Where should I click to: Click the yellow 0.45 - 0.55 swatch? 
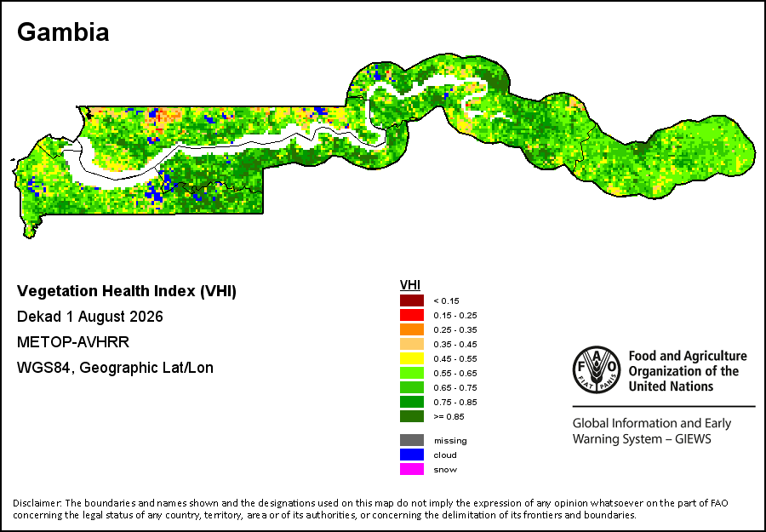(411, 358)
